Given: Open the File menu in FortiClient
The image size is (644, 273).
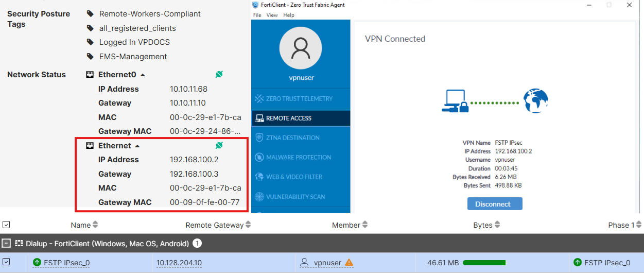Looking at the screenshot, I should [257, 15].
